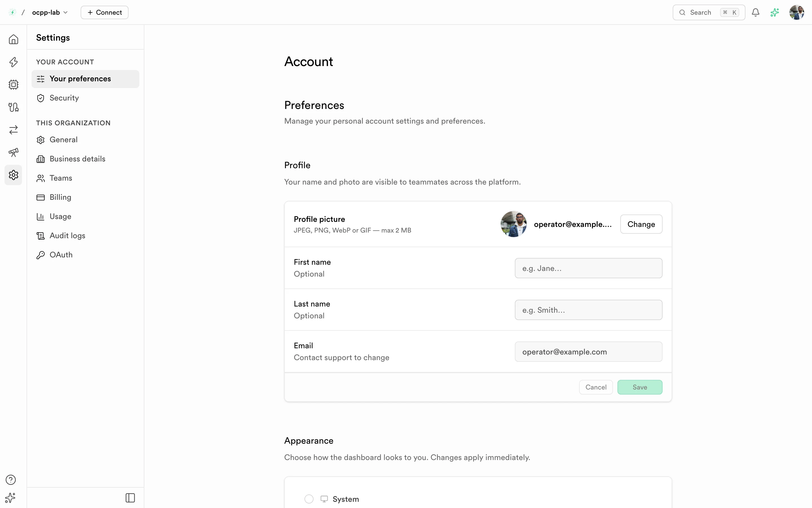The image size is (812, 508).
Task: Open the Home icon in the left rail
Action: point(14,39)
